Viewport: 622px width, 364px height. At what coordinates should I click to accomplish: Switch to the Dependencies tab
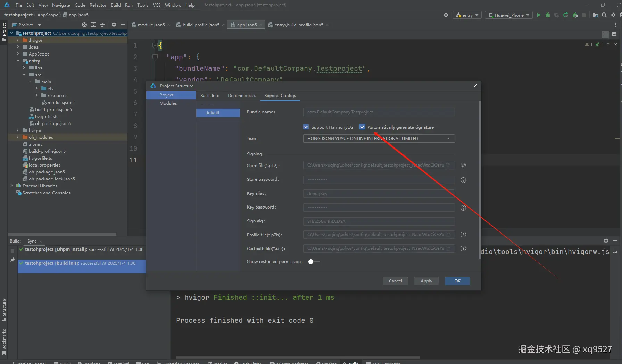click(x=242, y=96)
